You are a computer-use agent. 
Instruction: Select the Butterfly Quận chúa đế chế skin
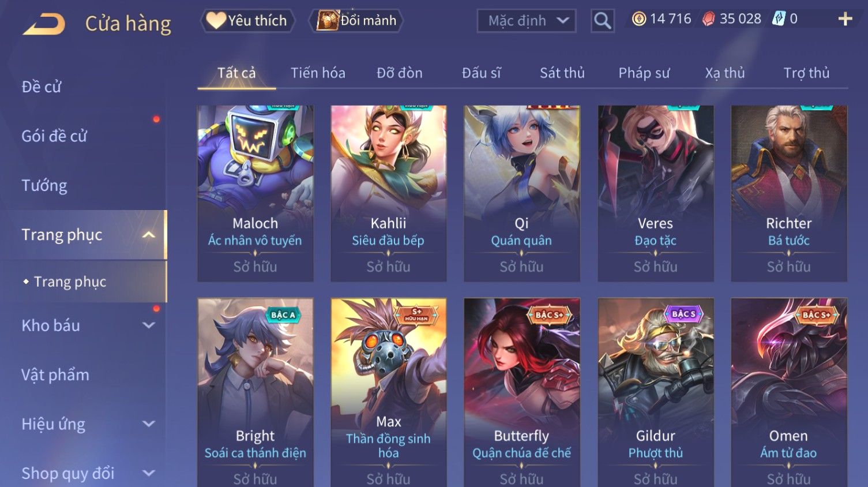click(x=521, y=392)
